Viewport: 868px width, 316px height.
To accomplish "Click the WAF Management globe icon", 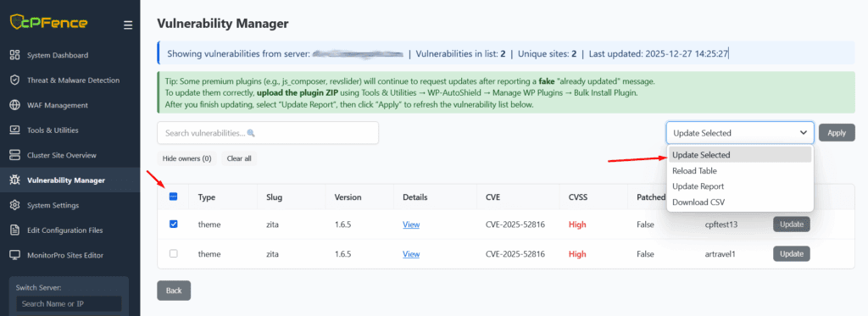I will pyautogui.click(x=15, y=105).
